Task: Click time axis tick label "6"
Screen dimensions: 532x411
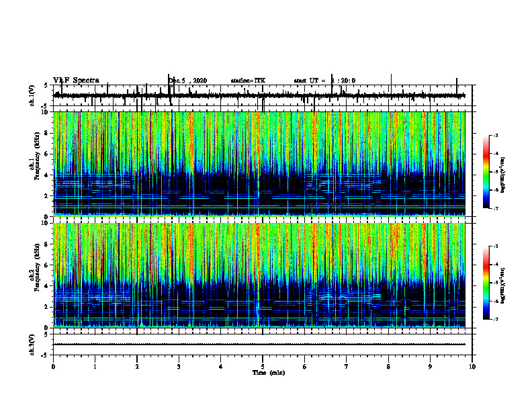Action: (305, 367)
